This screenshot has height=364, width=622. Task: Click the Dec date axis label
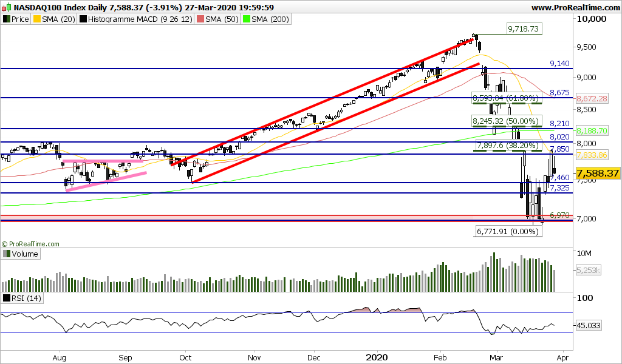point(314,358)
